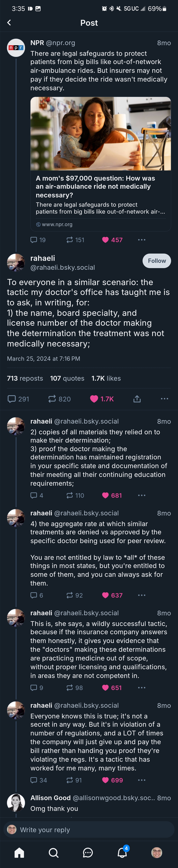
Task: Open more options on main post
Action: [164, 399]
